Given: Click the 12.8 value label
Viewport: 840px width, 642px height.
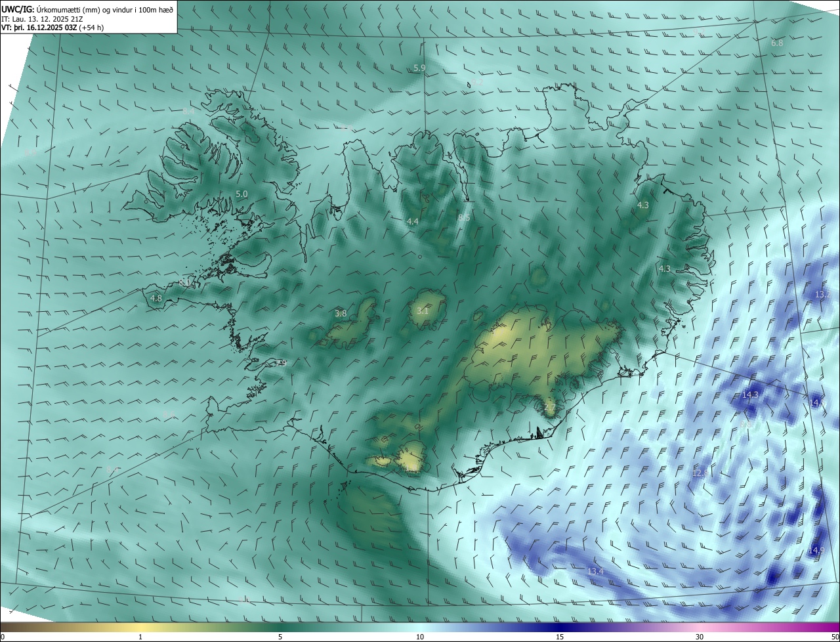Looking at the screenshot, I should [700, 473].
